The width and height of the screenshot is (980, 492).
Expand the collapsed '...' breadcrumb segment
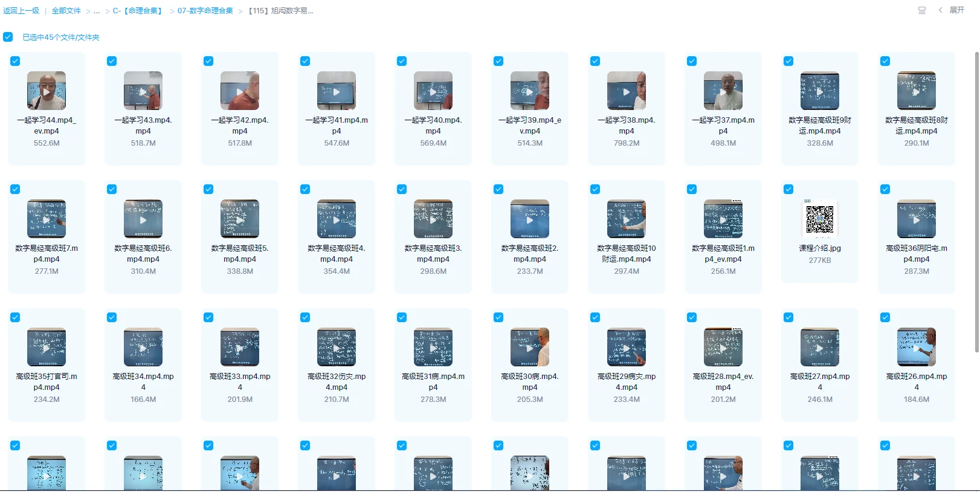[97, 11]
